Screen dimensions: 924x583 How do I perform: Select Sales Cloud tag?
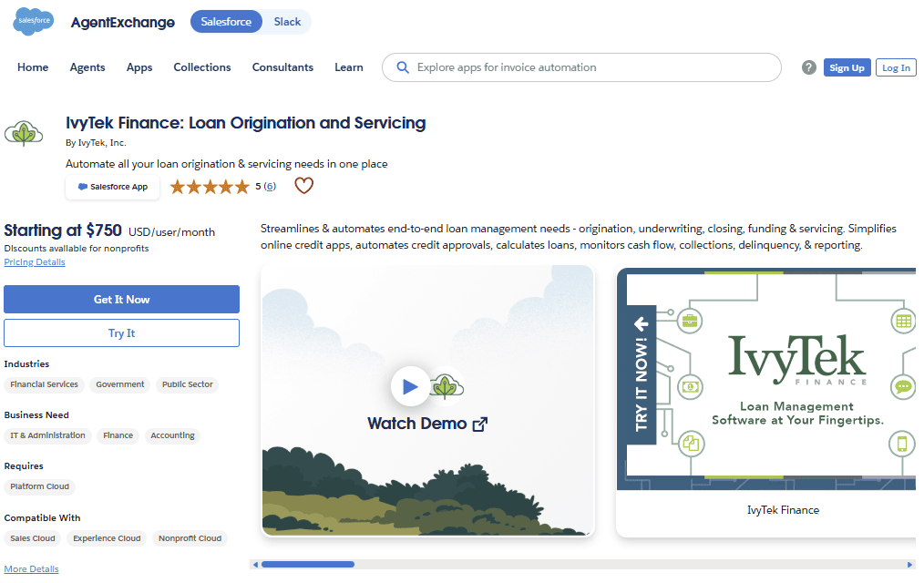coord(33,538)
